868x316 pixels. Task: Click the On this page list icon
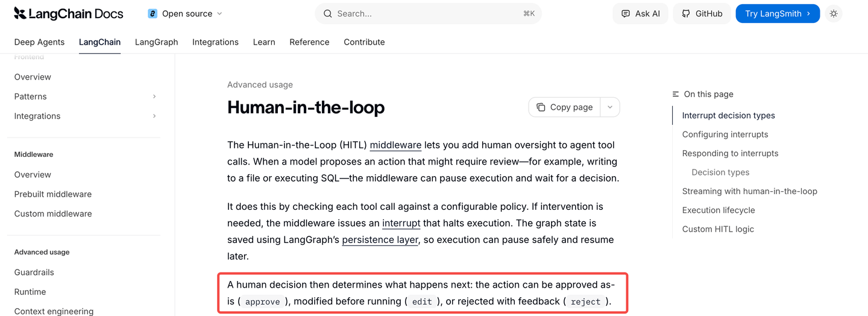tap(676, 94)
